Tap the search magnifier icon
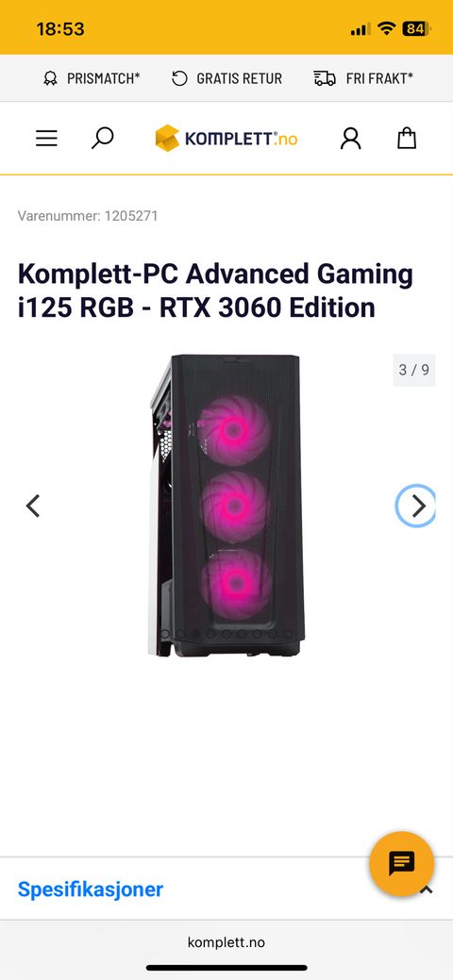This screenshot has height=980, width=453. pyautogui.click(x=103, y=138)
